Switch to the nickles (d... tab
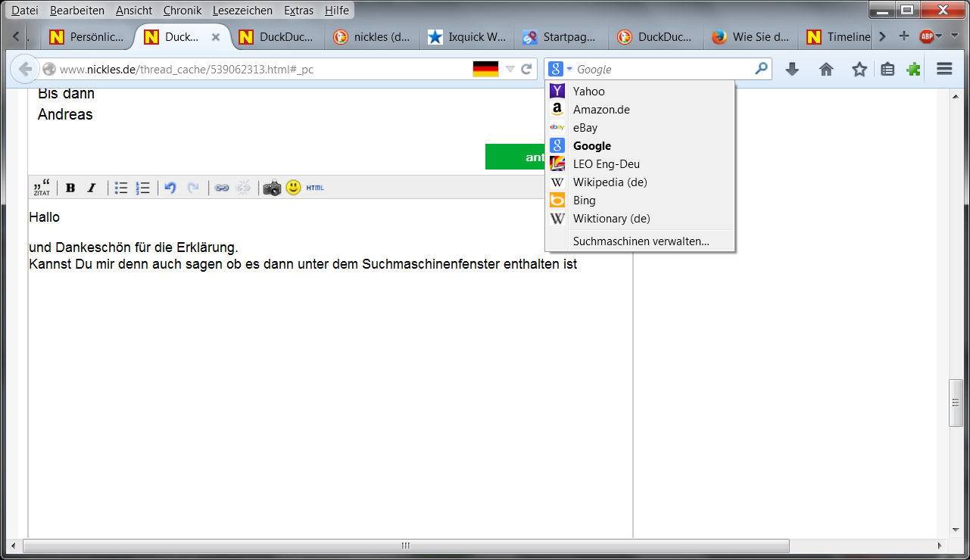This screenshot has height=560, width=970. tap(372, 36)
